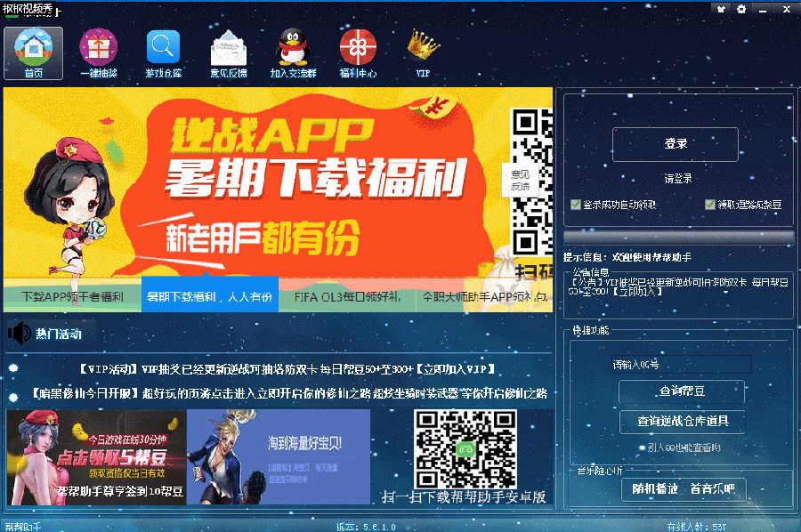Open the VIP活动 announcement link
Viewport: 801px width, 532px height.
coord(287,369)
